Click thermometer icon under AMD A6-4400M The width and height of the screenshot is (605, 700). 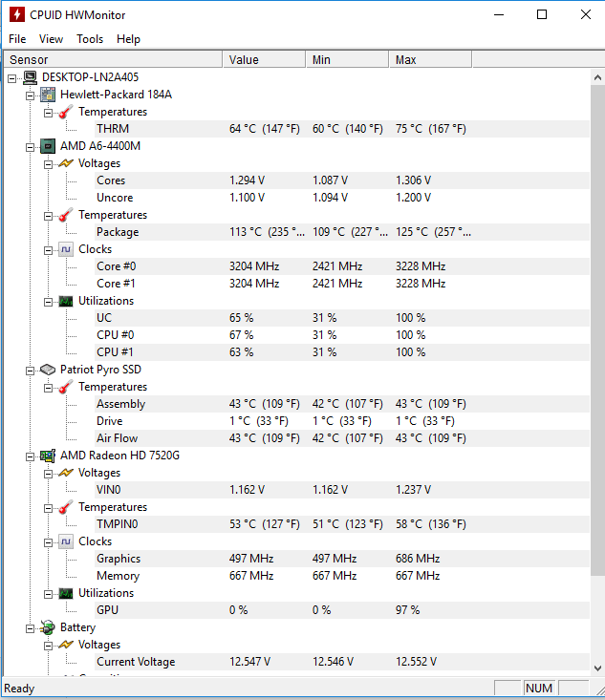[66, 215]
